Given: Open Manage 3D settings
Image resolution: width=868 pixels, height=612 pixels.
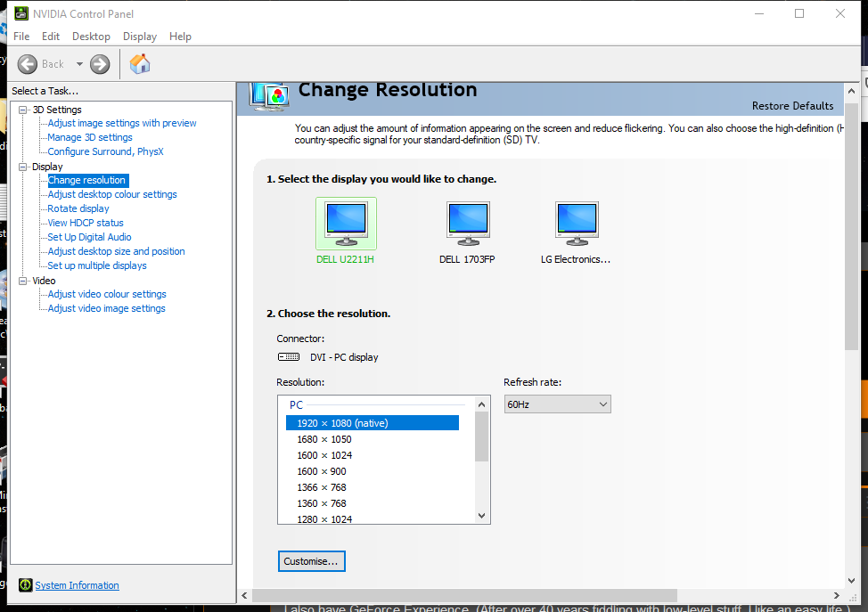Looking at the screenshot, I should pyautogui.click(x=90, y=137).
